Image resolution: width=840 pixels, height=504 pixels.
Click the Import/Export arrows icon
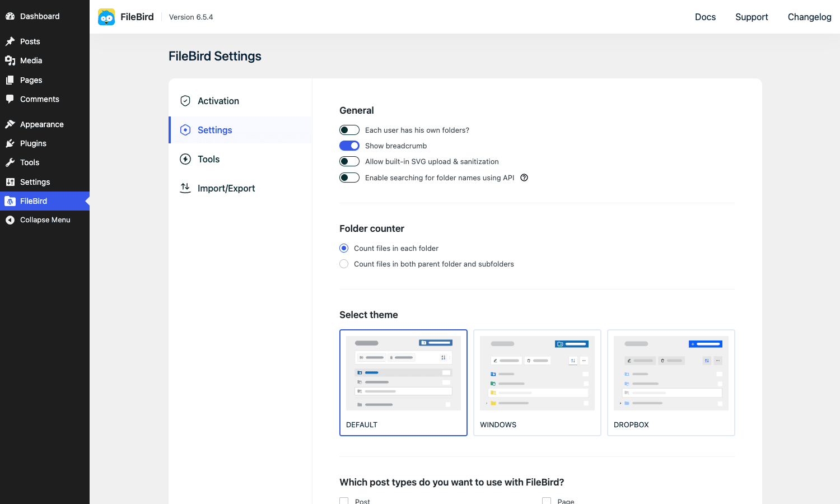185,188
